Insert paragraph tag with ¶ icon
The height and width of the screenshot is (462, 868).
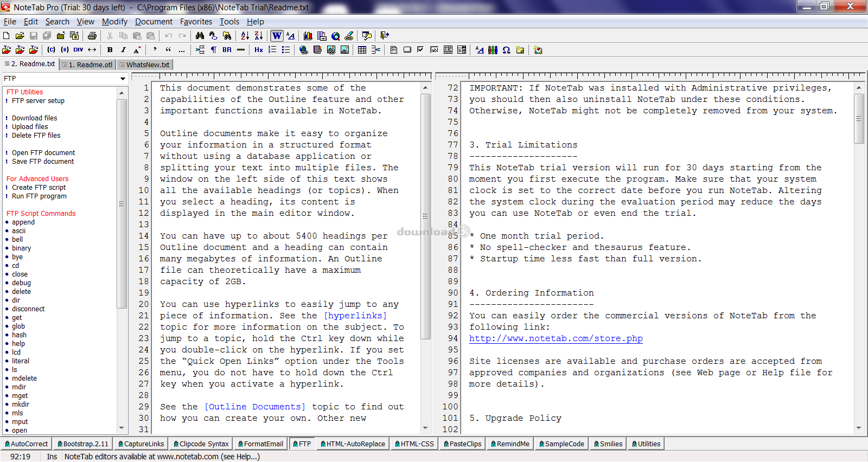click(x=214, y=50)
